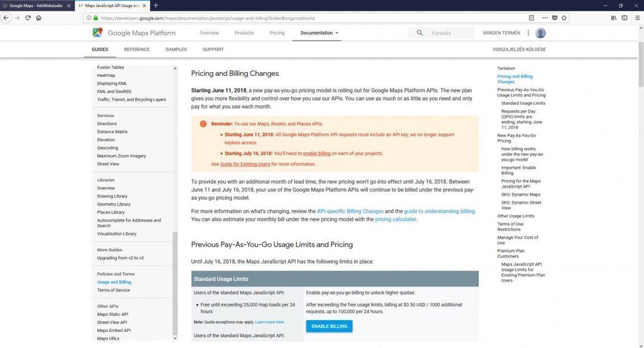The width and height of the screenshot is (644, 348).
Task: Switch to the REFERENCE tab
Action: [x=137, y=49]
